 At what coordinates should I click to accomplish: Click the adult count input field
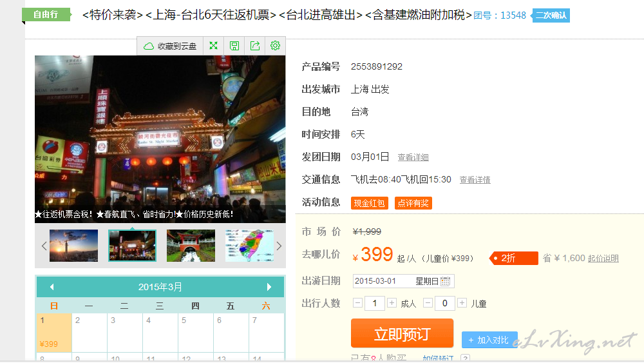tap(375, 304)
